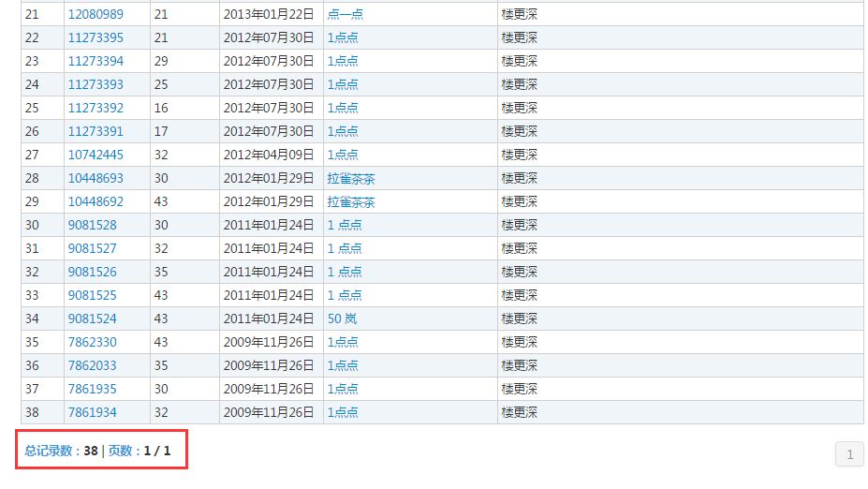
Task: Select date 2012年04月09日 in row 27
Action: [269, 155]
